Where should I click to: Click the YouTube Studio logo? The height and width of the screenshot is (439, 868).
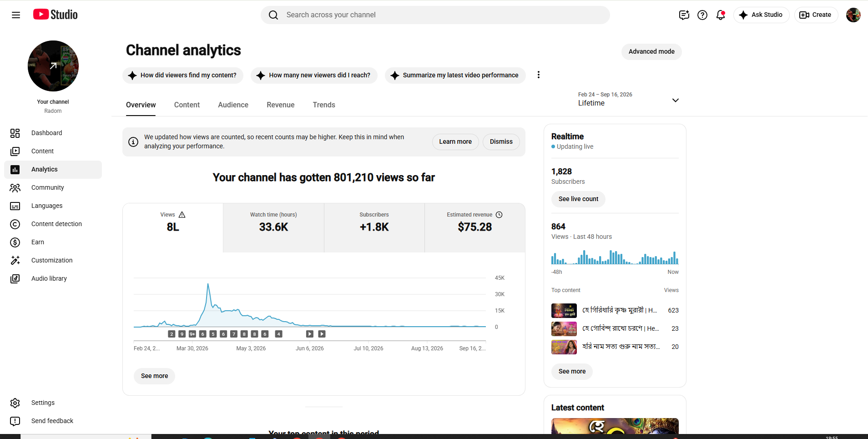tap(56, 15)
